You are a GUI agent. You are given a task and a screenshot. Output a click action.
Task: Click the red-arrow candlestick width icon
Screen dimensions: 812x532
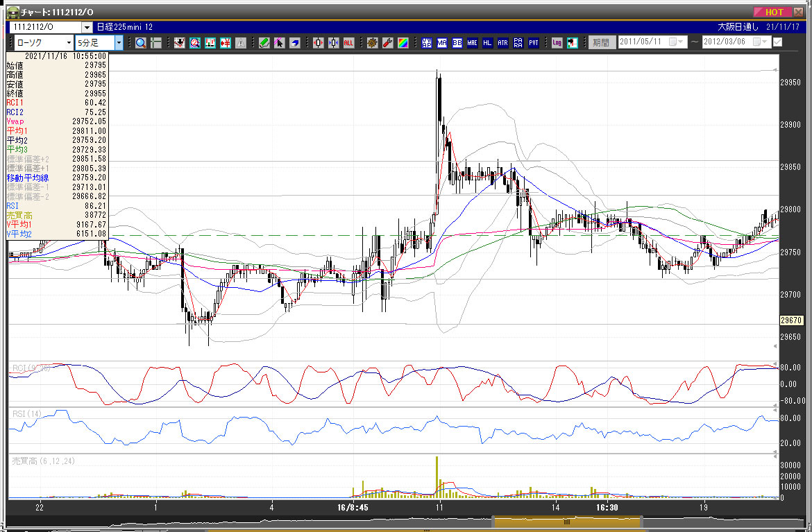pyautogui.click(x=318, y=43)
